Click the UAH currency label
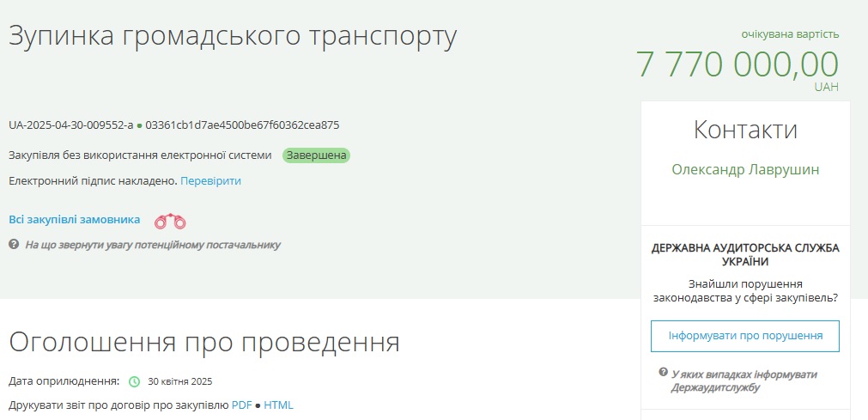 pos(827,87)
